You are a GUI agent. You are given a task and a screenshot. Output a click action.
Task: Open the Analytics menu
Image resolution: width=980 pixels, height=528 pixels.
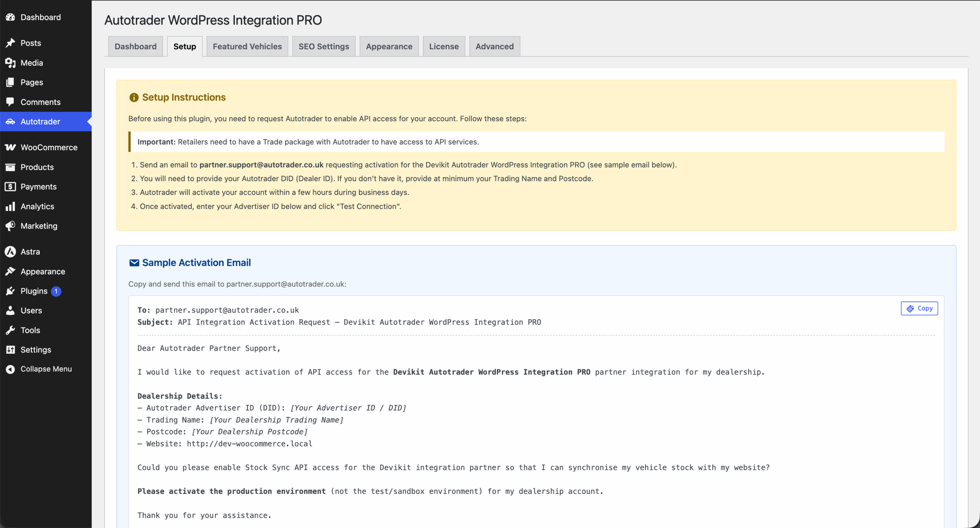[46, 206]
